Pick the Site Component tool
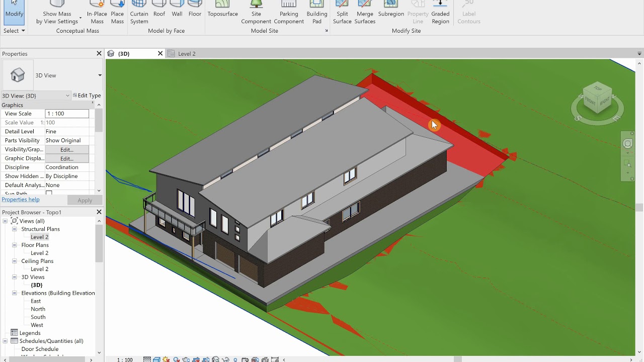This screenshot has width=644, height=362. tap(256, 13)
